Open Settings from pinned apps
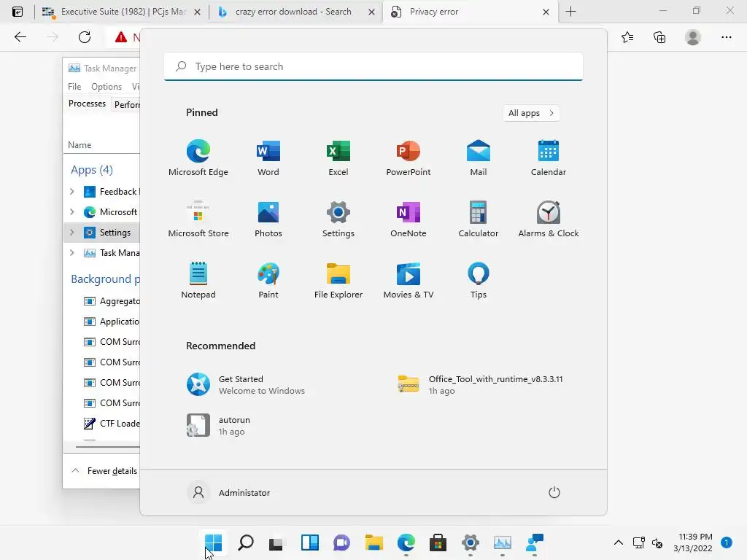The image size is (747, 560). coord(338,219)
